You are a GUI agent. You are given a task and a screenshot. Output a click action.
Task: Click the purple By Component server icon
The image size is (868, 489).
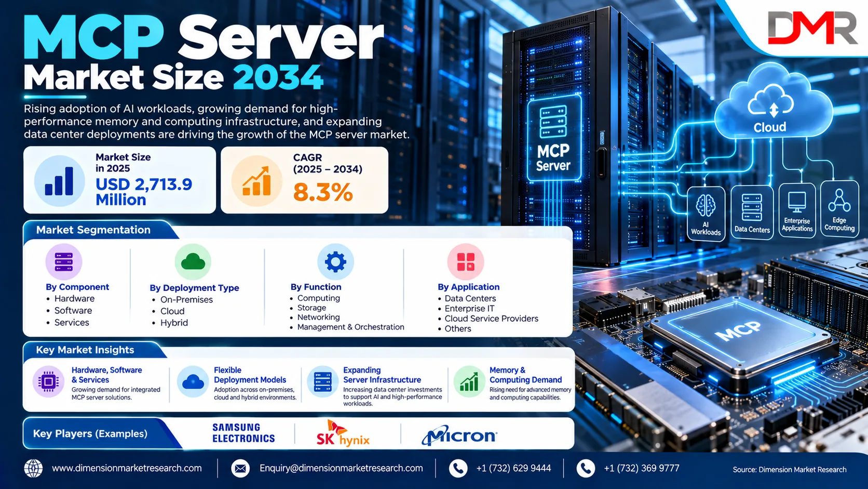[x=64, y=262]
